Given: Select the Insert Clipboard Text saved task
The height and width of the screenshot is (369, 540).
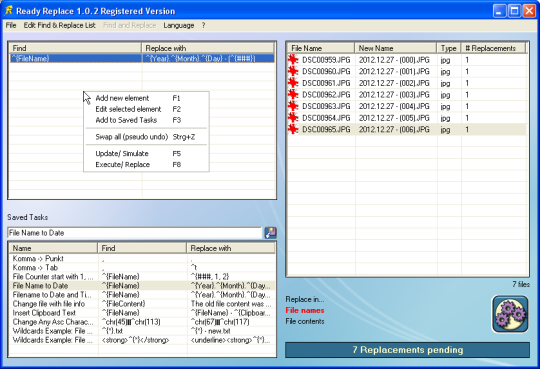Looking at the screenshot, I should tap(143, 313).
